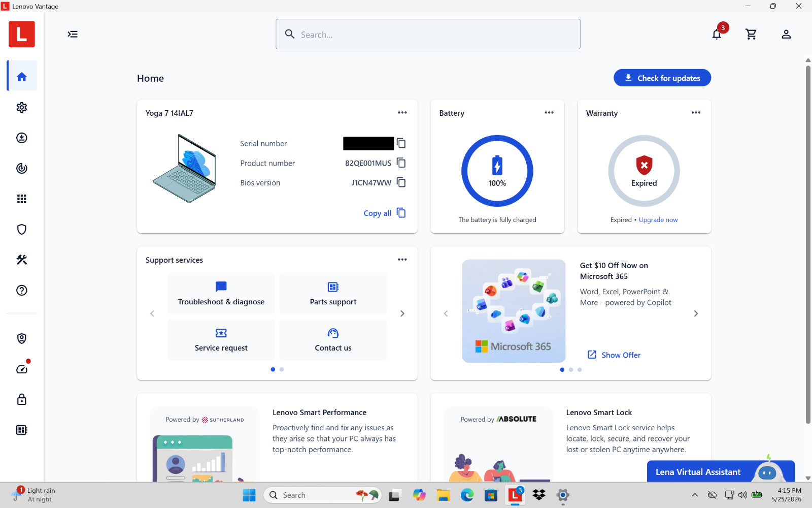Select third promo carousel dot
The height and width of the screenshot is (508, 812).
click(x=580, y=369)
